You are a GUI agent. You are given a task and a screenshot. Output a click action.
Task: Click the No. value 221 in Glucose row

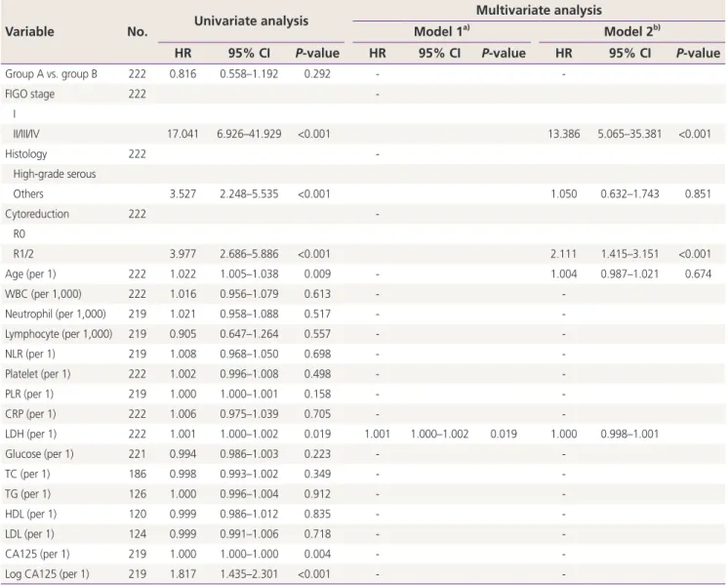[x=138, y=453]
